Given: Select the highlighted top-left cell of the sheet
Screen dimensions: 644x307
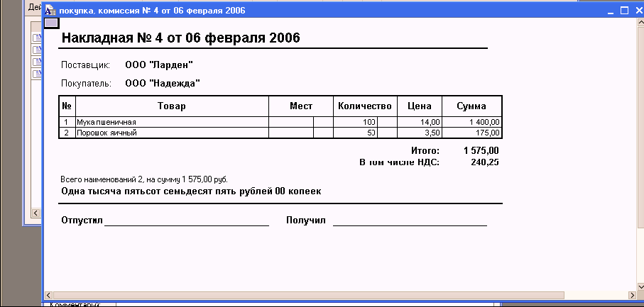Looking at the screenshot, I should (x=51, y=23).
